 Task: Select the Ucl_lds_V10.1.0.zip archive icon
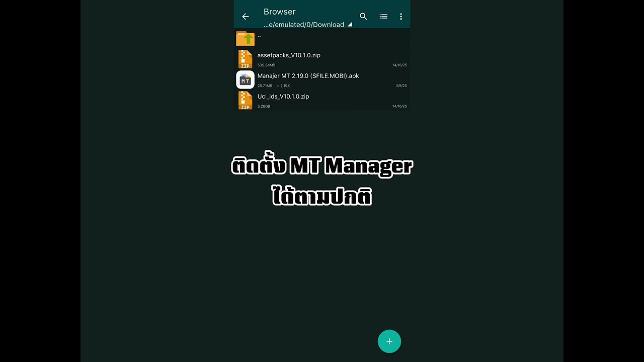246,101
